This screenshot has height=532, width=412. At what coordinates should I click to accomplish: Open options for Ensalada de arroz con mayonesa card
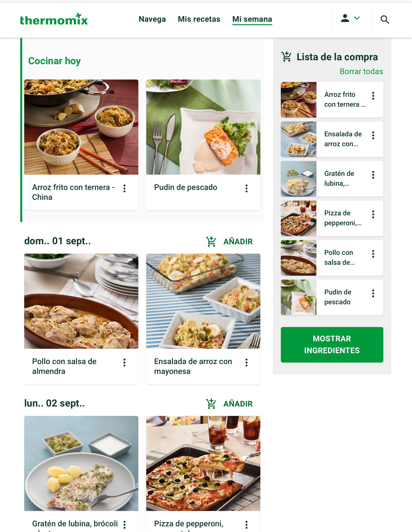click(246, 363)
